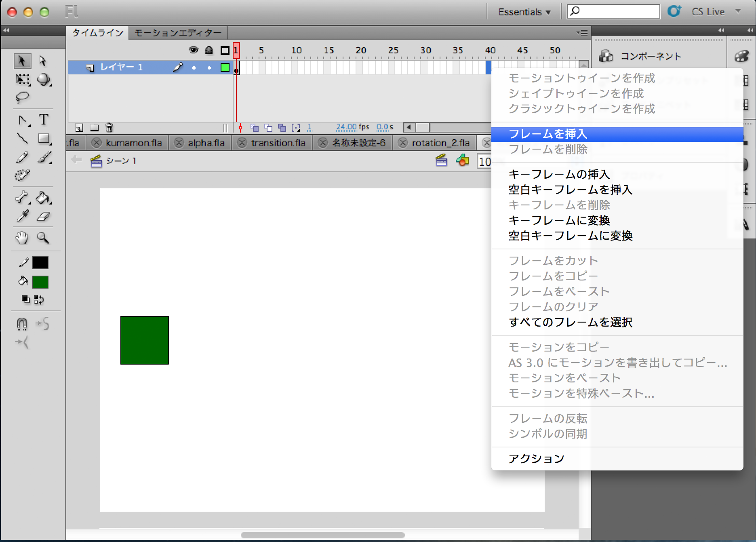Expand the CS Live dropdown arrow
The width and height of the screenshot is (756, 542).
738,11
